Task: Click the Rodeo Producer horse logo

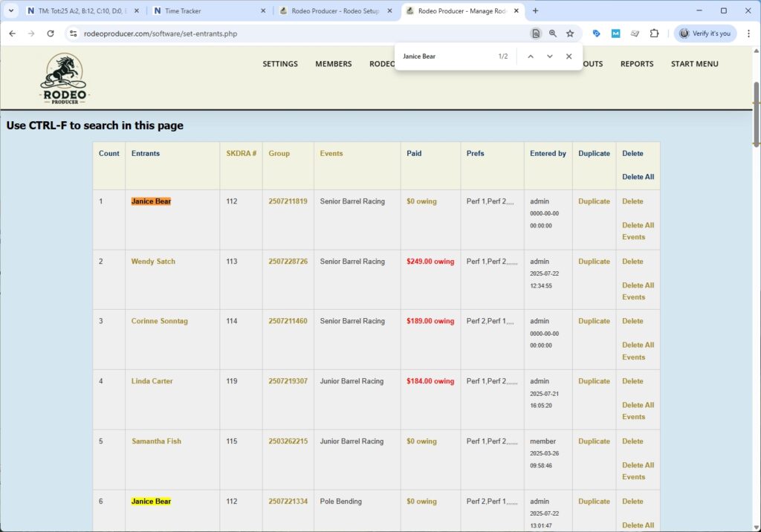Action: pos(65,79)
